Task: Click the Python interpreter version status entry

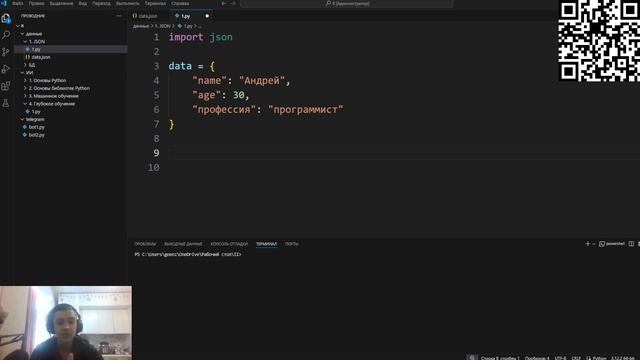Action: click(x=622, y=358)
